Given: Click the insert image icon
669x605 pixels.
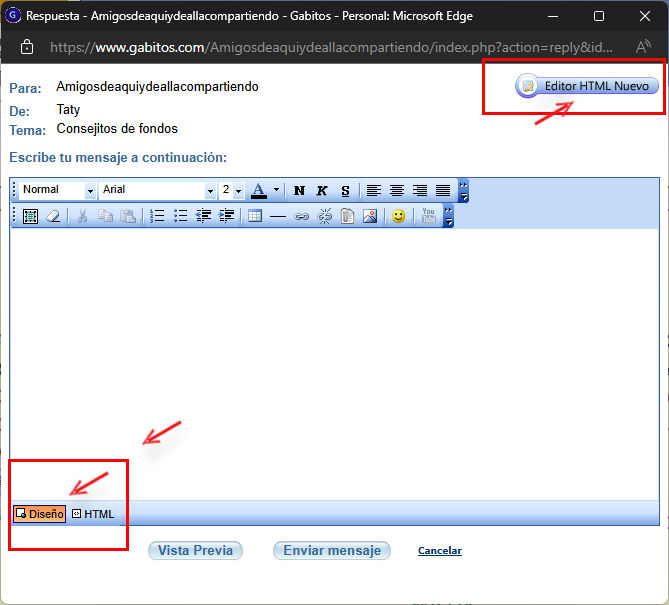Looking at the screenshot, I should (370, 216).
